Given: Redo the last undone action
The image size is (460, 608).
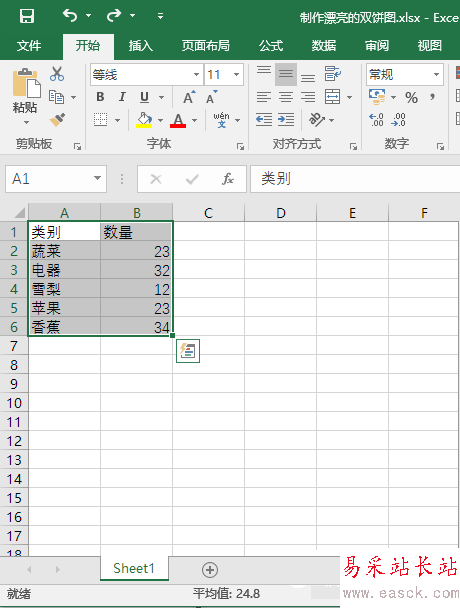Looking at the screenshot, I should point(114,16).
